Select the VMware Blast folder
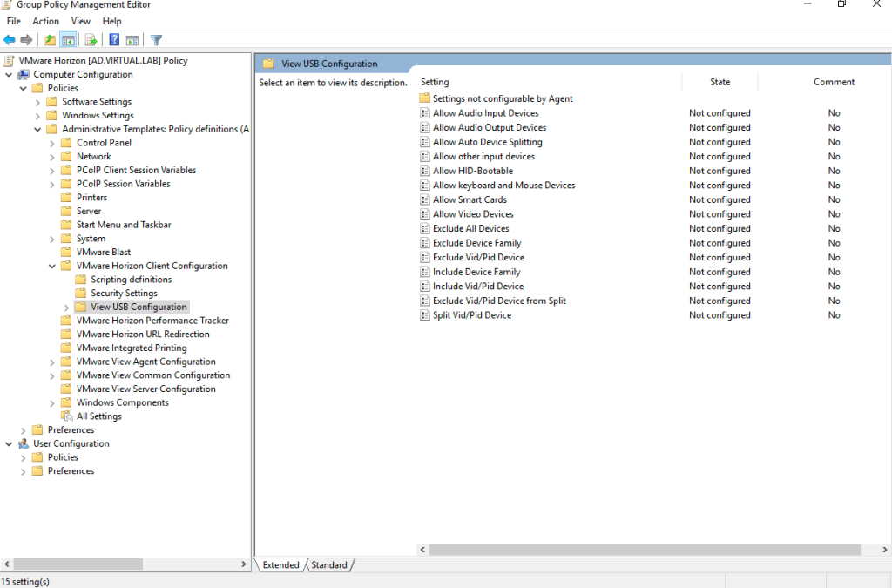This screenshot has width=892, height=588. click(x=104, y=253)
